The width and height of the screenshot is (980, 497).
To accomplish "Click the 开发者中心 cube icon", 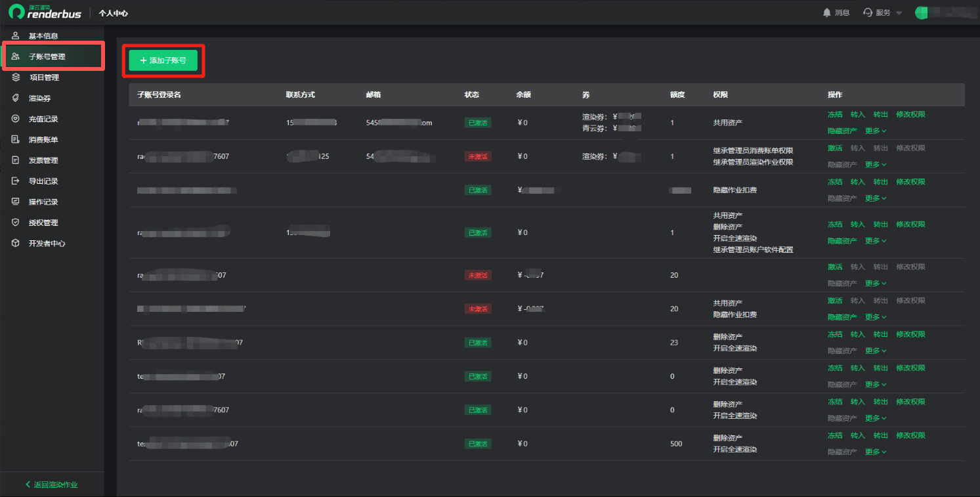I will (16, 244).
